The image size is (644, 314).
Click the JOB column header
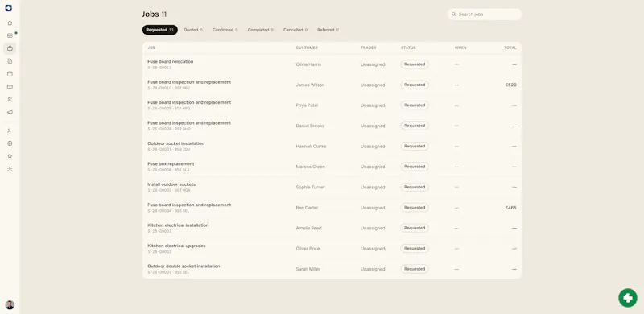pos(151,48)
